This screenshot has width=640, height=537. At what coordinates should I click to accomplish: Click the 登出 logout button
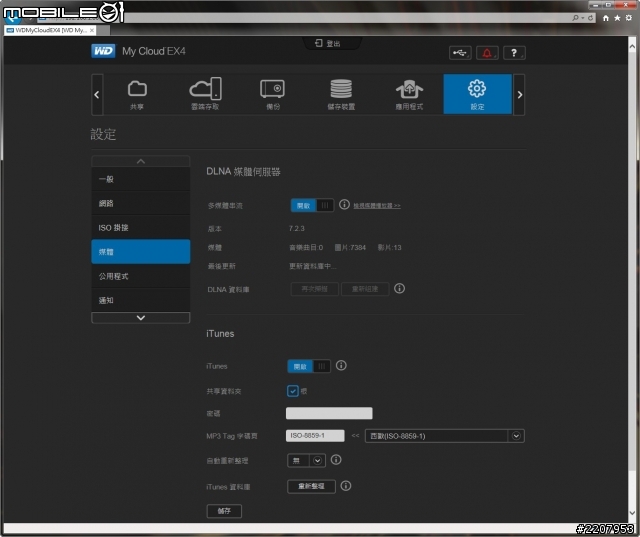[x=328, y=43]
